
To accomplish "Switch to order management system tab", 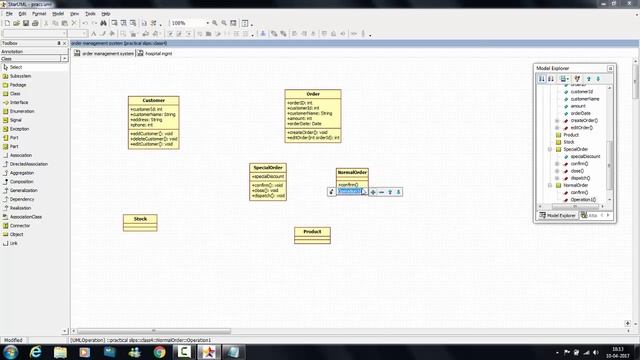I will (x=104, y=53).
